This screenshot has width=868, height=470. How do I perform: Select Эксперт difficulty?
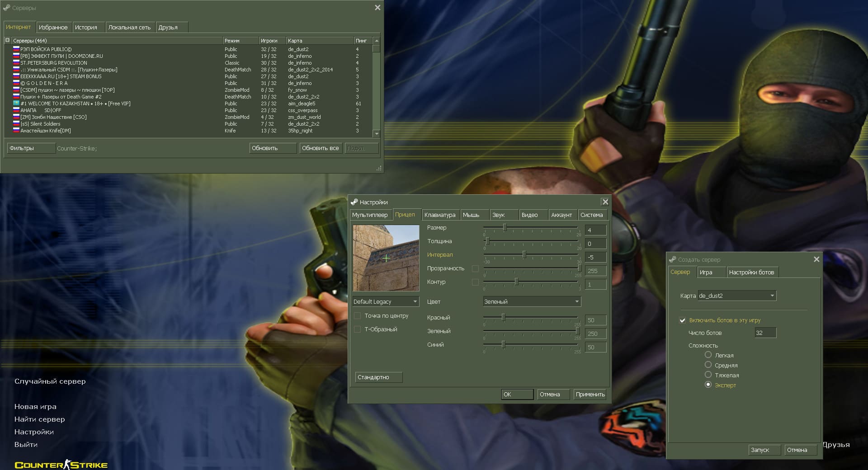(x=708, y=385)
